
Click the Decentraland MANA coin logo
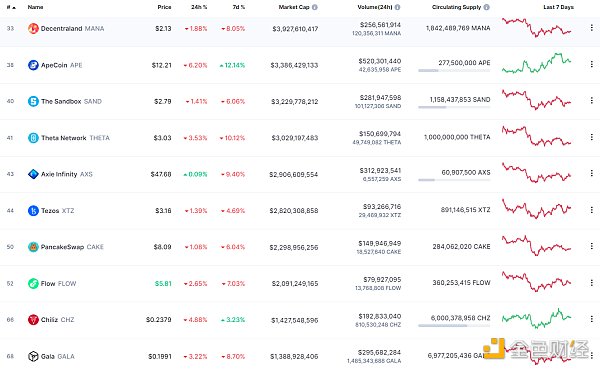point(33,28)
